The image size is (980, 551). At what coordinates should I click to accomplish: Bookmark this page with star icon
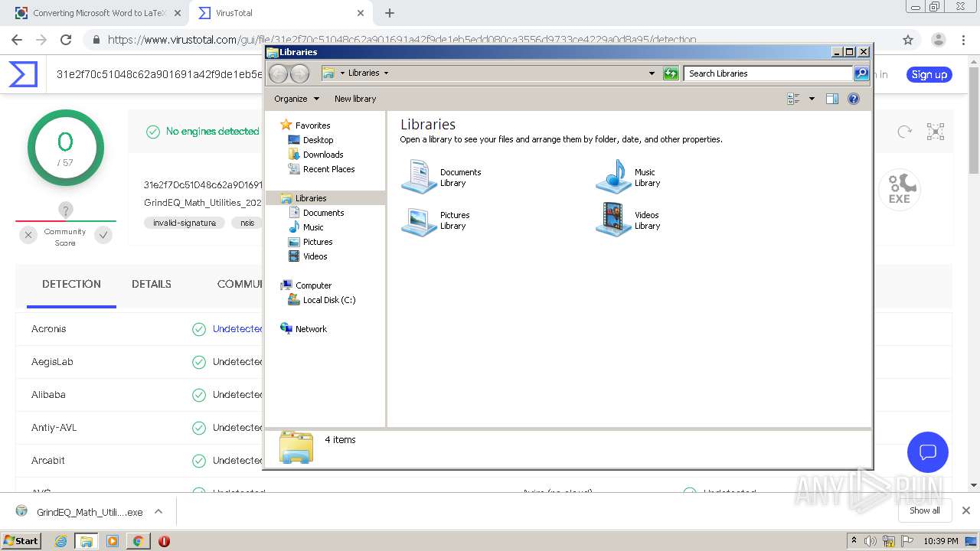908,40
